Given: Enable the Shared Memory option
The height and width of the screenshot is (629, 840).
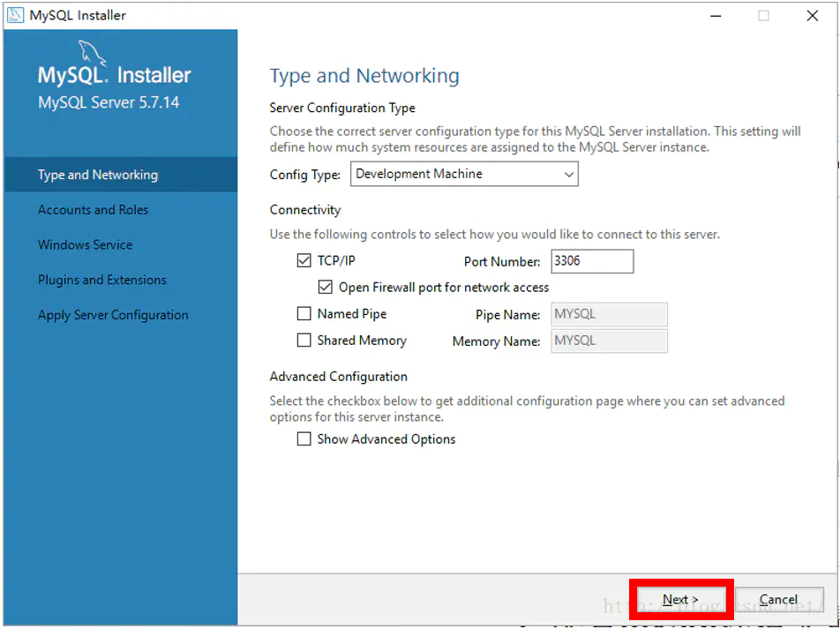Looking at the screenshot, I should click(304, 340).
